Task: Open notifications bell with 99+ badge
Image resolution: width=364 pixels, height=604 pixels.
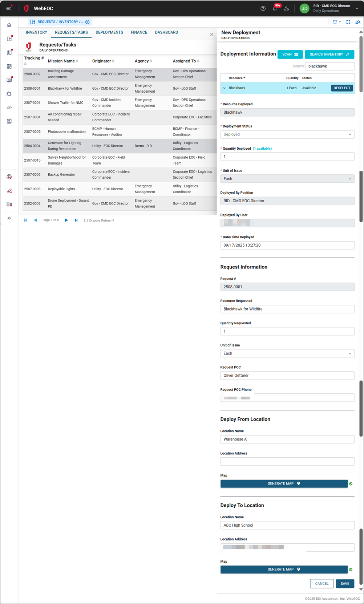Action: [x=275, y=8]
